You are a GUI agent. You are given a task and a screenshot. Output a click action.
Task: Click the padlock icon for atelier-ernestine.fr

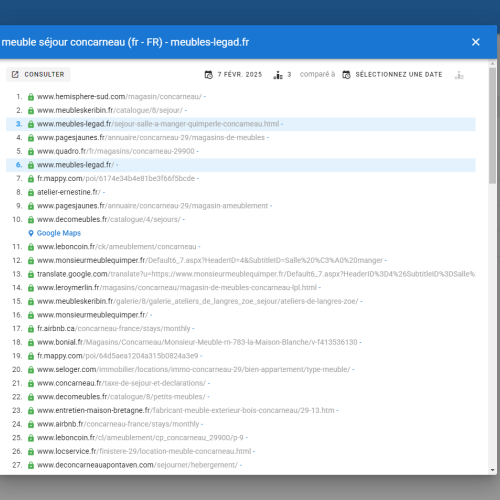[31, 193]
